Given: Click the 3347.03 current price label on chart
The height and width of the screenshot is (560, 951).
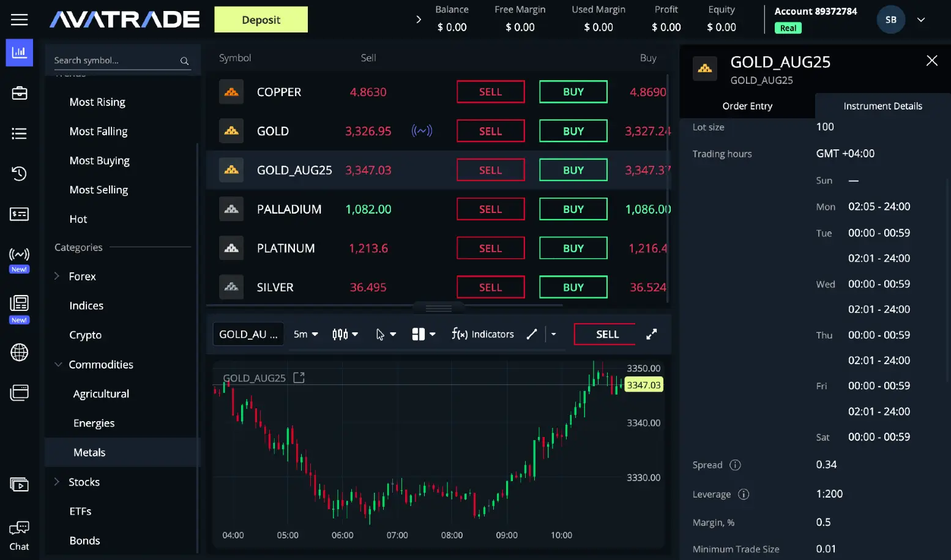Looking at the screenshot, I should click(x=644, y=385).
